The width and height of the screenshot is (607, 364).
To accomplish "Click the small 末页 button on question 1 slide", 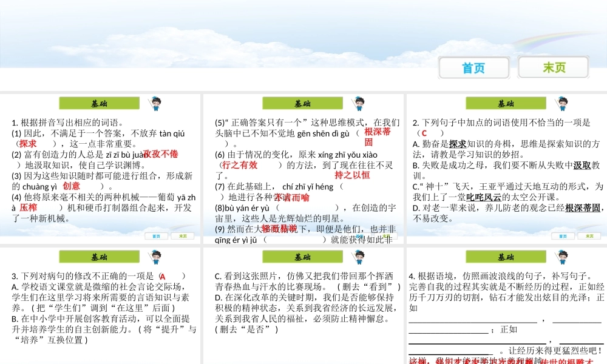I will [x=183, y=236].
